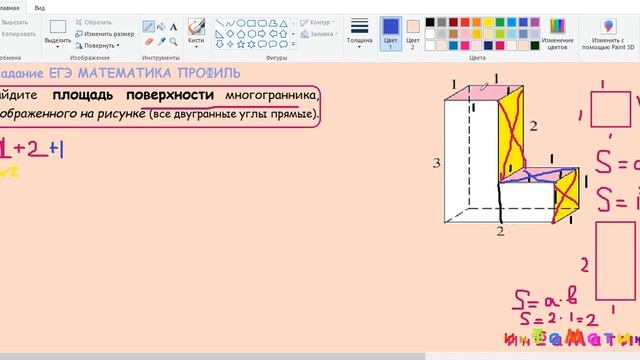Pick the orange color swatch
The image size is (640, 360).
(x=476, y=22)
